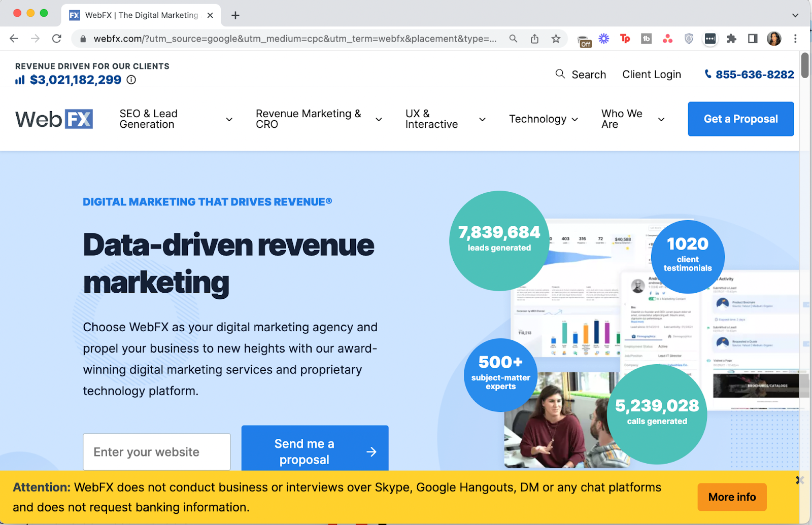
Task: Open the dark chat-bubble extension
Action: [x=710, y=39]
